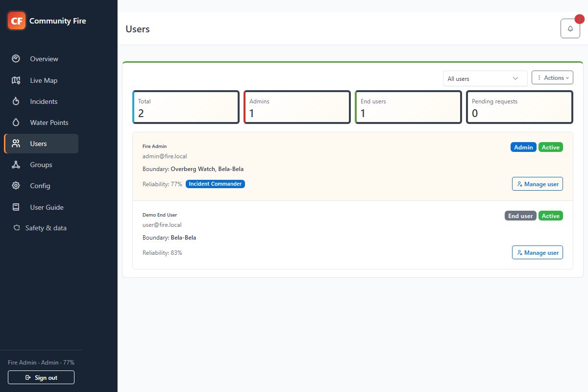
Task: Click the Fire Admin name heading
Action: [x=155, y=147]
